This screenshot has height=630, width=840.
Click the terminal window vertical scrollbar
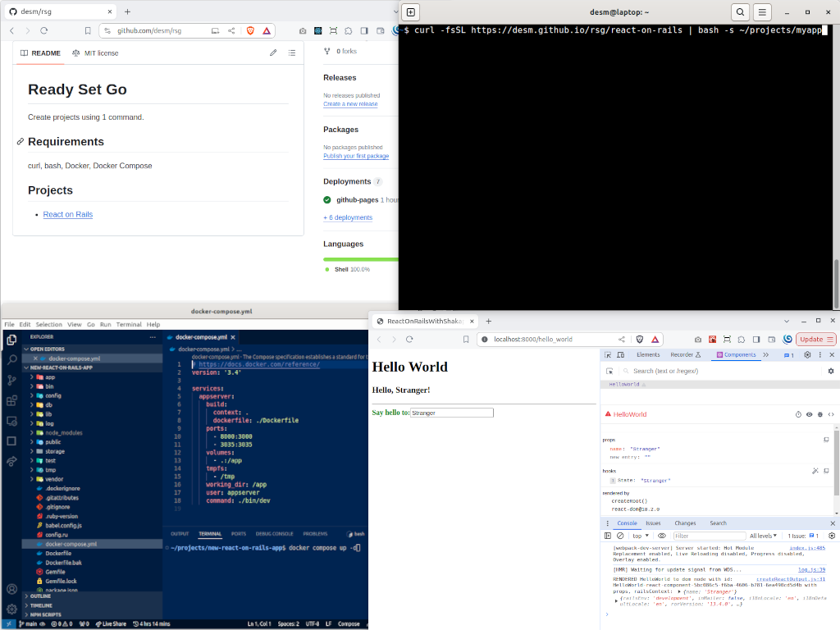click(836, 283)
